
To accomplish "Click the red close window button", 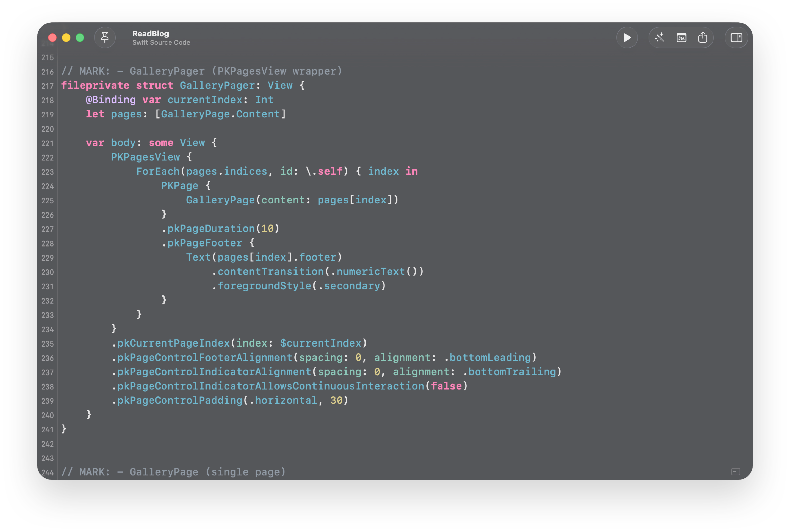I will click(x=53, y=38).
